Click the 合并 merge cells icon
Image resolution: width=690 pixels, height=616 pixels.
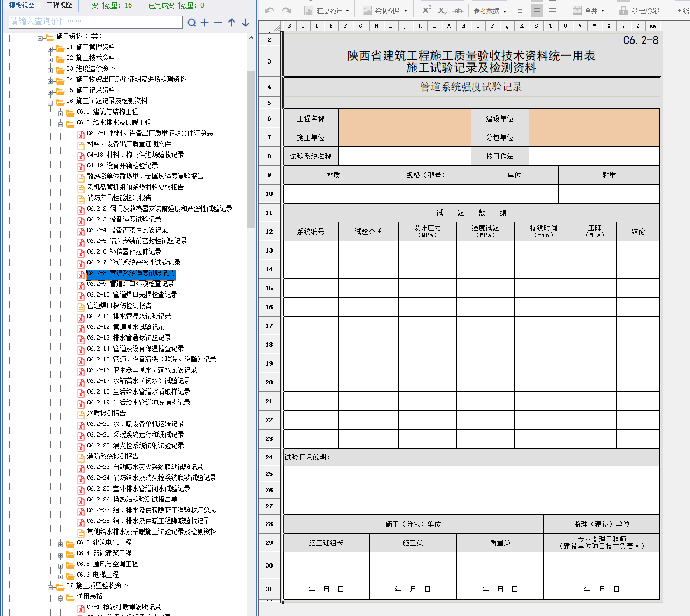(x=577, y=10)
